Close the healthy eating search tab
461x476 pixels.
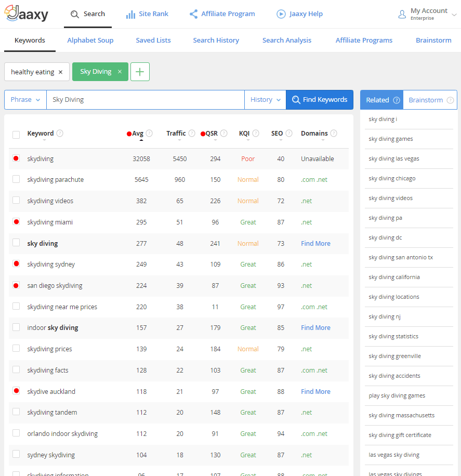(x=60, y=72)
